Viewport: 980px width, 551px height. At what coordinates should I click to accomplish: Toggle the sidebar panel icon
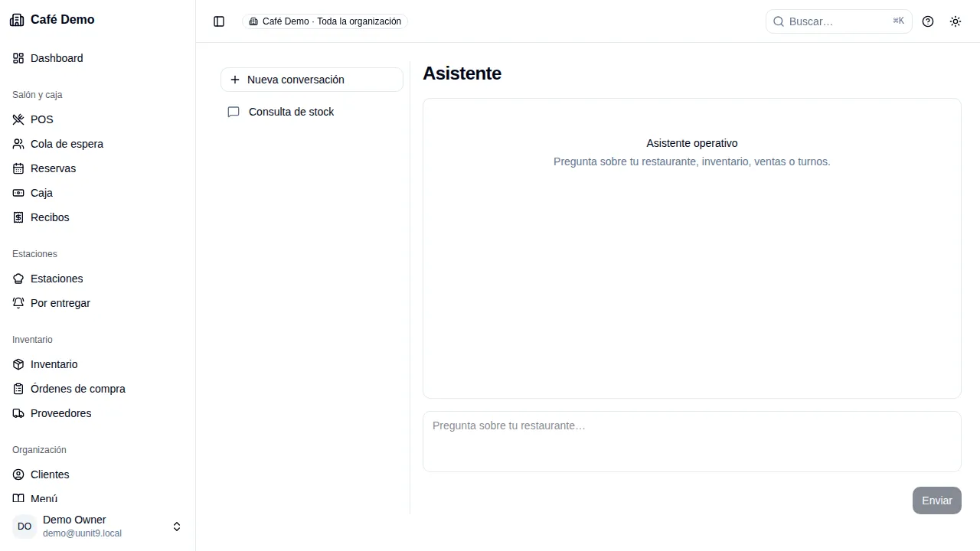pos(219,21)
